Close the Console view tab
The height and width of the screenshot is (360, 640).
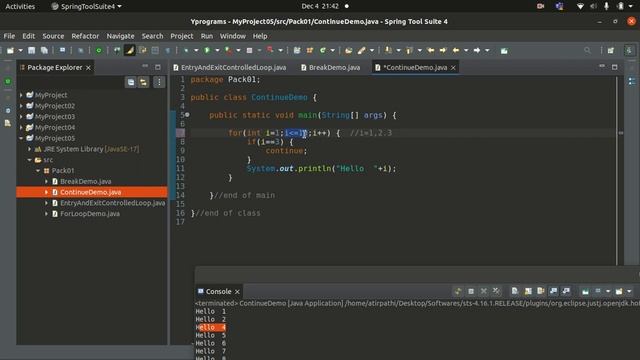coord(237,291)
